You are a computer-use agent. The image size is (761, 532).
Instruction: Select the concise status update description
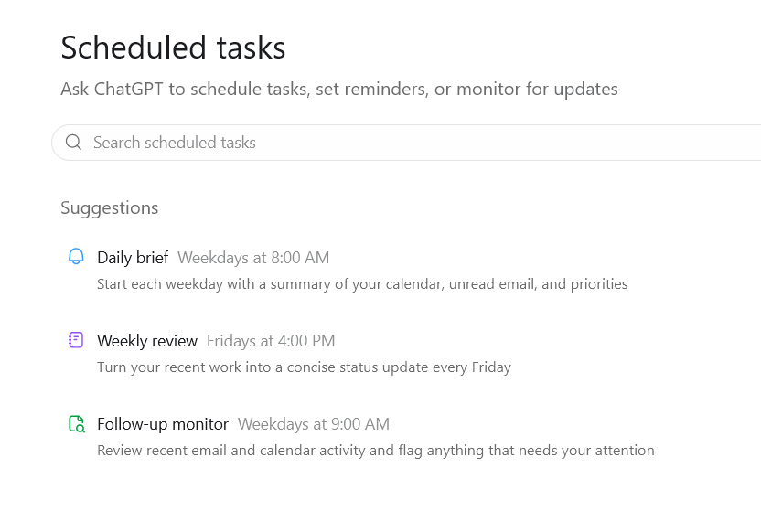coord(304,367)
